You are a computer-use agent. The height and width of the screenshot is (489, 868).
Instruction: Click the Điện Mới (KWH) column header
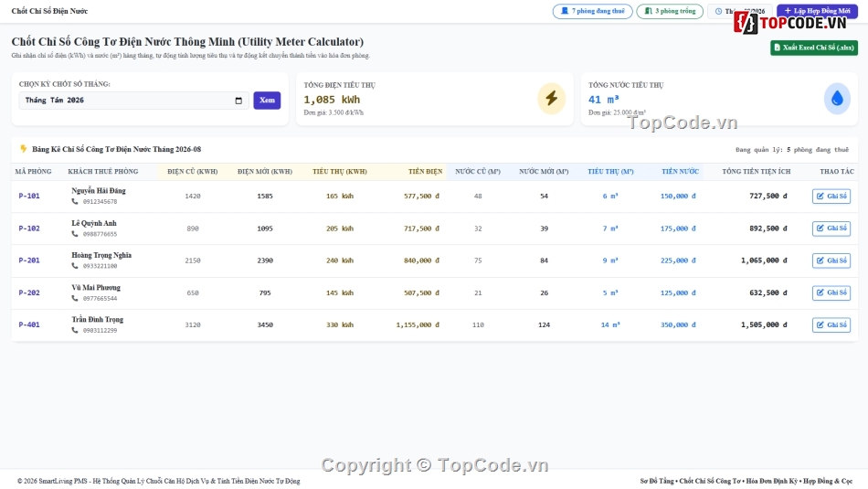coord(265,172)
